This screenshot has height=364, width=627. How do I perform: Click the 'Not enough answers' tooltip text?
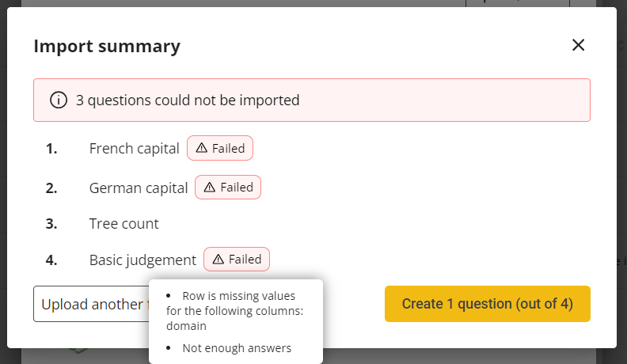(x=237, y=348)
